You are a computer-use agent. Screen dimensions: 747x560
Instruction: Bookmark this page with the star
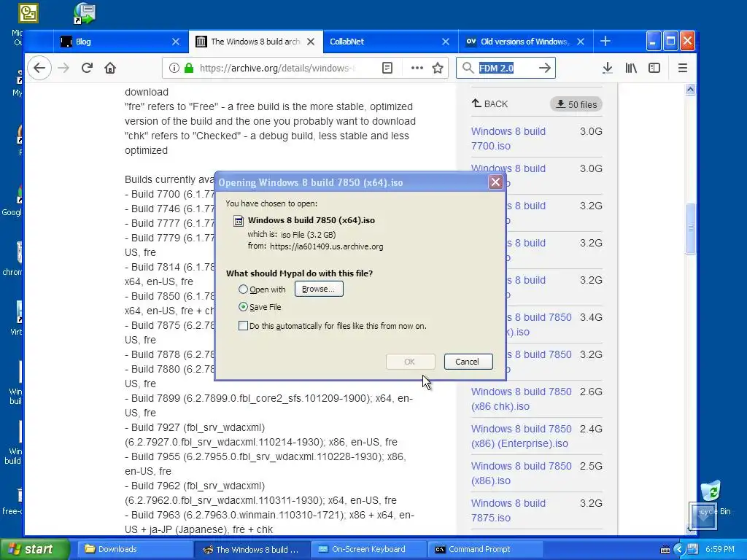click(x=438, y=68)
